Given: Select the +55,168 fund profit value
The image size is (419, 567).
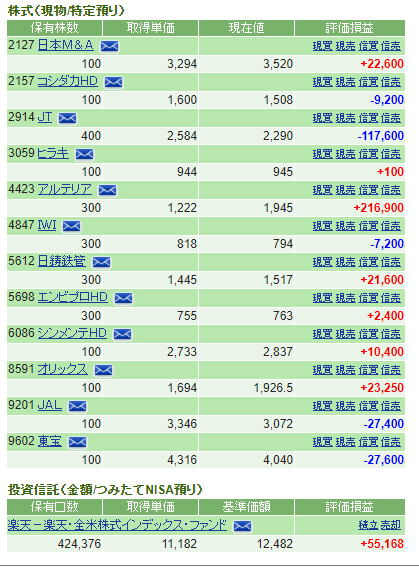Looking at the screenshot, I should click(x=382, y=544).
